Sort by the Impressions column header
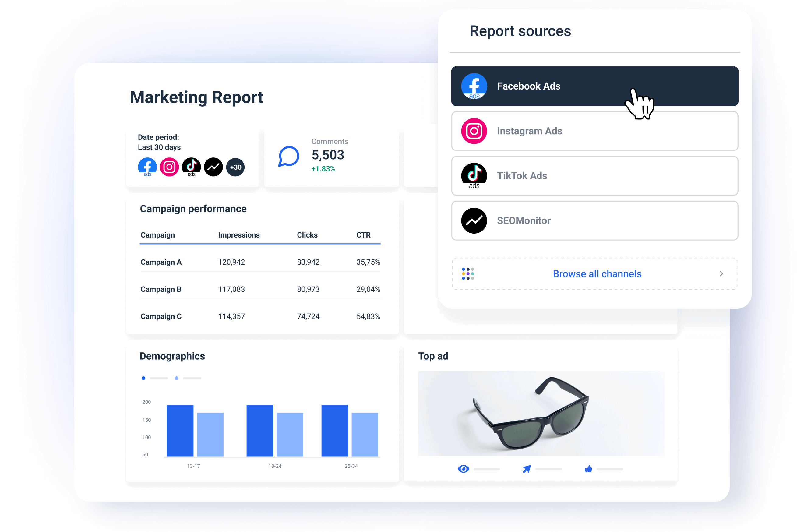This screenshot has width=804, height=532. pos(239,235)
